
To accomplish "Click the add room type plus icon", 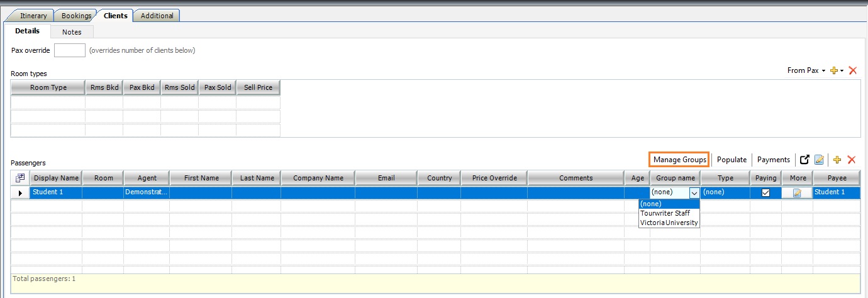I will pos(835,71).
